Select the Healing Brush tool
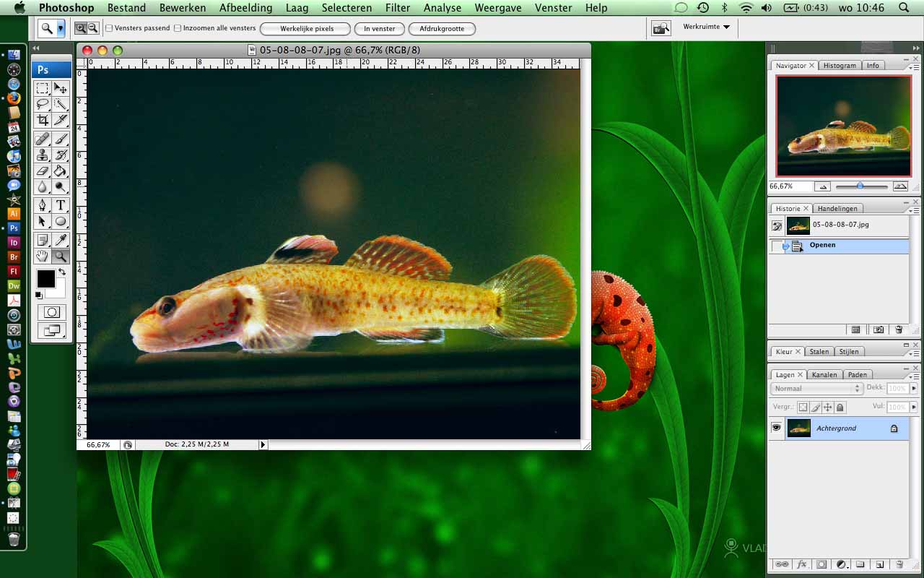 pyautogui.click(x=43, y=139)
